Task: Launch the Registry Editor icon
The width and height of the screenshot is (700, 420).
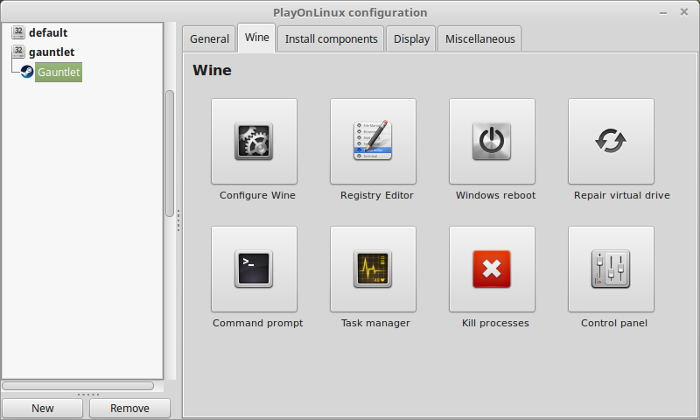Action: click(x=373, y=141)
